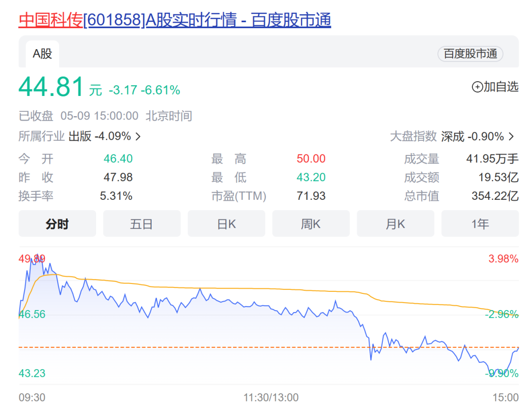The height and width of the screenshot is (408, 532).
Task: Click the 今开 value 46.40
Action: 118,158
